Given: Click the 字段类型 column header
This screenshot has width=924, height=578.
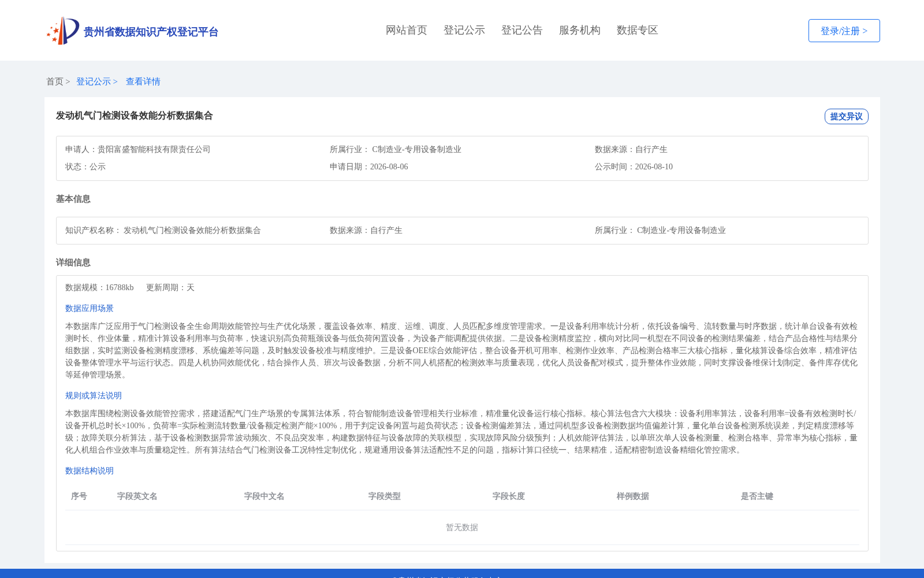Looking at the screenshot, I should (385, 496).
